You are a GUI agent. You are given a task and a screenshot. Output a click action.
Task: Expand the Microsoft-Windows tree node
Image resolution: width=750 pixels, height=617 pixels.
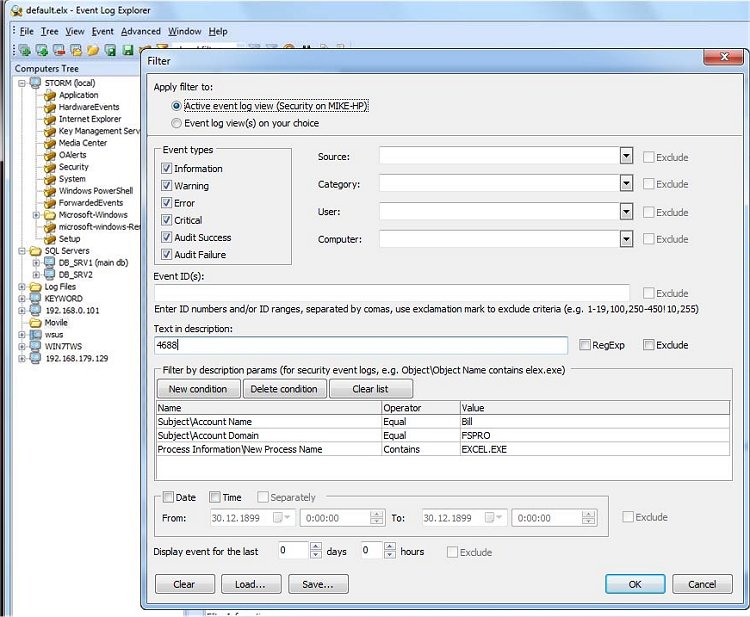[x=37, y=215]
